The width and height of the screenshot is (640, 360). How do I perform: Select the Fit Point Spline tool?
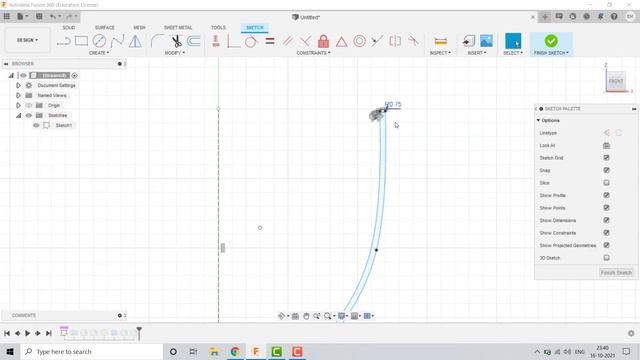[x=118, y=41]
